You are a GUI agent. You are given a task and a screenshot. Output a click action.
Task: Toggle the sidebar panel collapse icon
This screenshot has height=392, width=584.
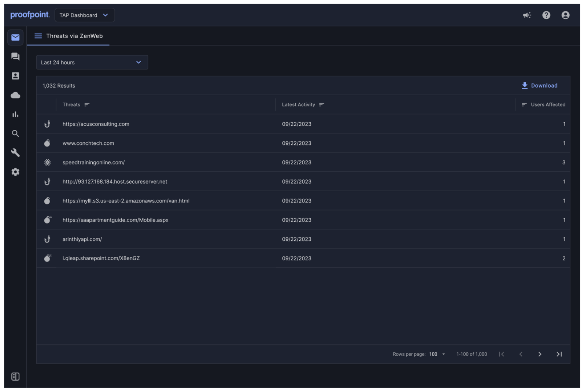tap(15, 376)
